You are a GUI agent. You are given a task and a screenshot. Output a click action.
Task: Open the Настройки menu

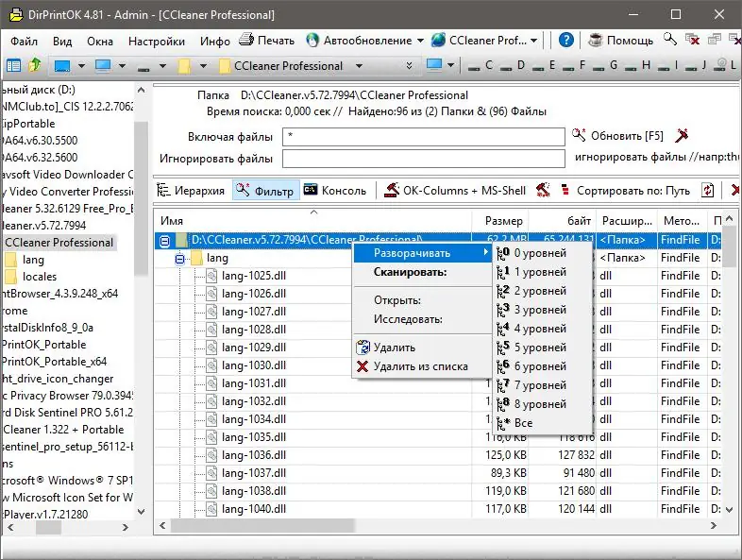(x=156, y=42)
